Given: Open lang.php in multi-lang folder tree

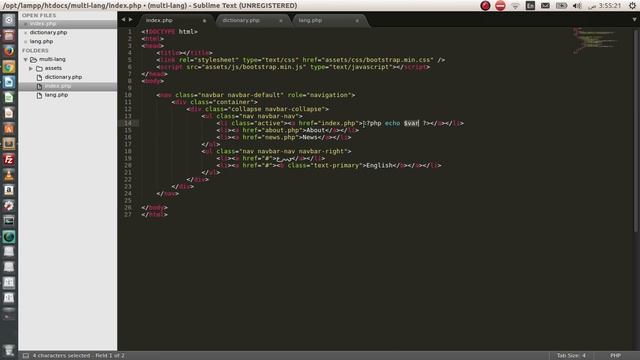Looking at the screenshot, I should (56, 95).
